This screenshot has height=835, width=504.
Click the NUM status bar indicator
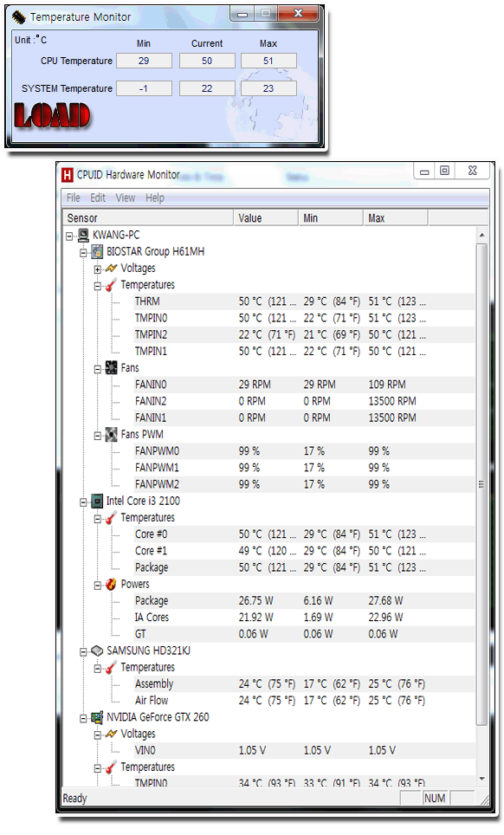pyautogui.click(x=435, y=799)
